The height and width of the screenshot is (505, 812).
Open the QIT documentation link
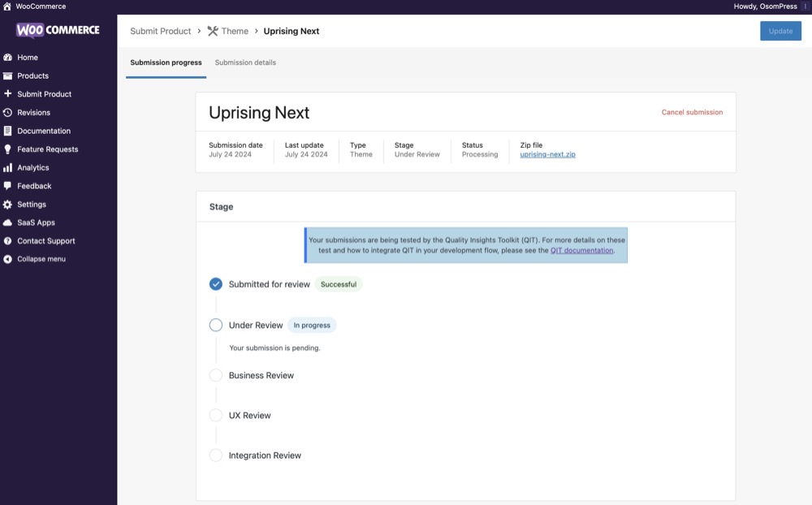click(581, 250)
